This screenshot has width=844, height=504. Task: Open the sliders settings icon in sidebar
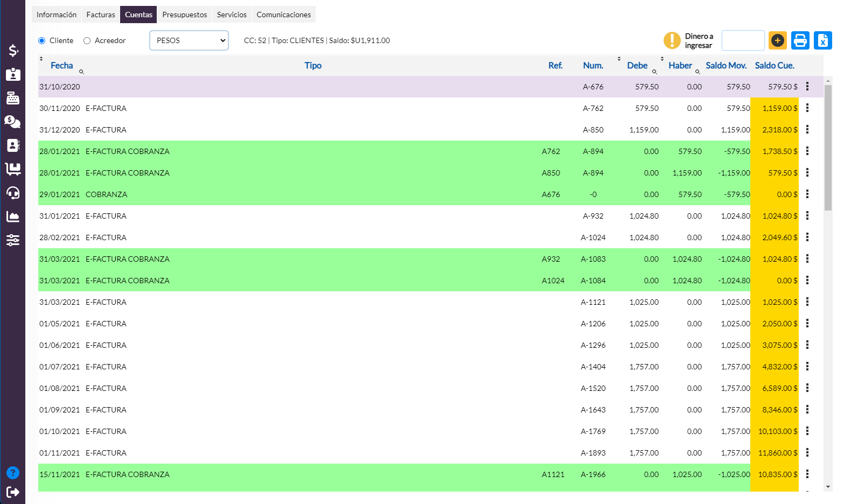point(13,240)
